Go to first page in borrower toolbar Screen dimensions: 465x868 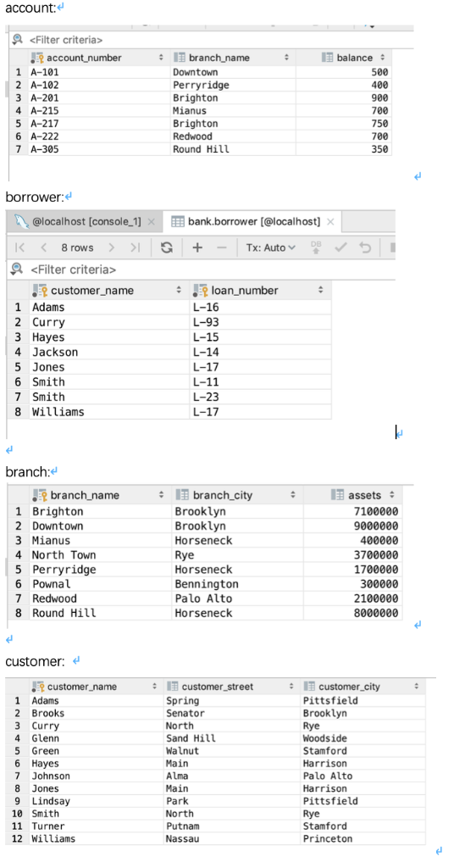click(x=20, y=248)
